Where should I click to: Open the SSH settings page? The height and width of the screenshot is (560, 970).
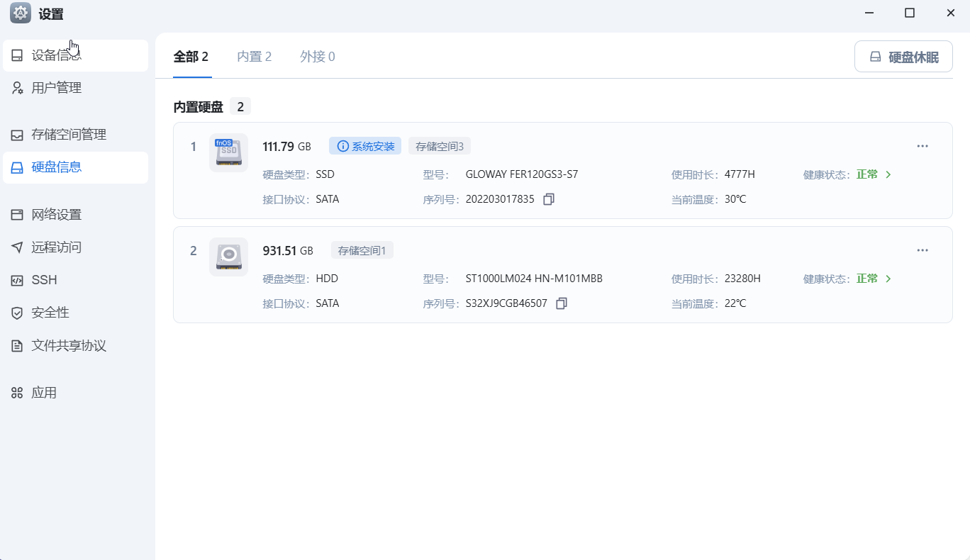(x=75, y=280)
